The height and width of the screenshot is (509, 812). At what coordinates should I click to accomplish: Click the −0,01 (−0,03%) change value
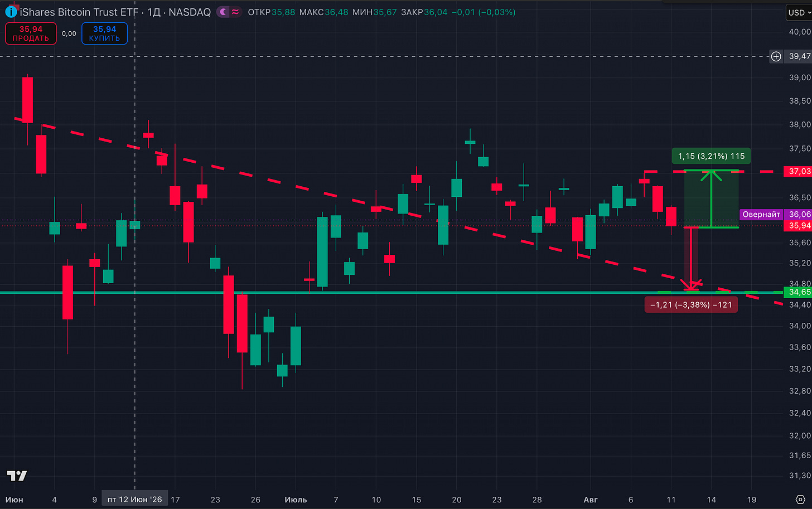[484, 12]
